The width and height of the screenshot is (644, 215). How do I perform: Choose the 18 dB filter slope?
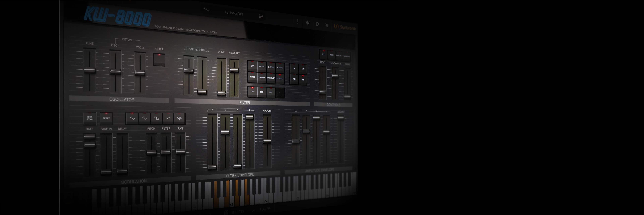pyautogui.click(x=294, y=79)
